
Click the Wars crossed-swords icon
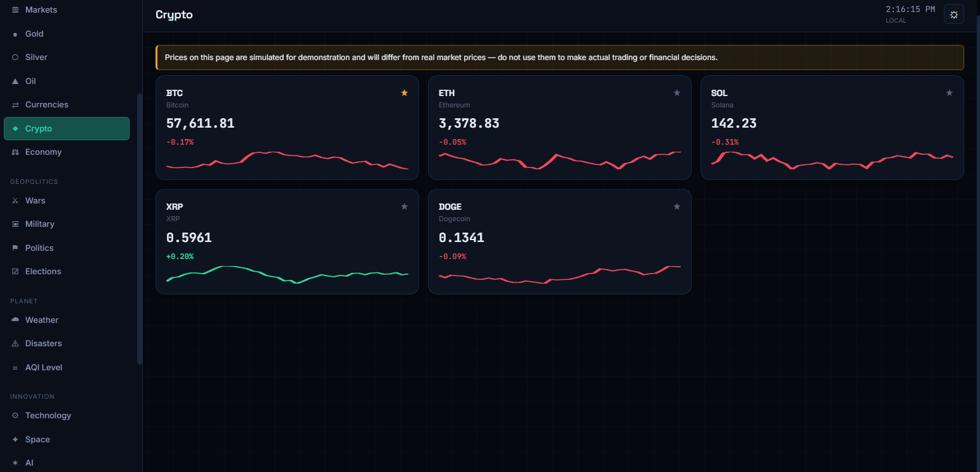coord(15,201)
